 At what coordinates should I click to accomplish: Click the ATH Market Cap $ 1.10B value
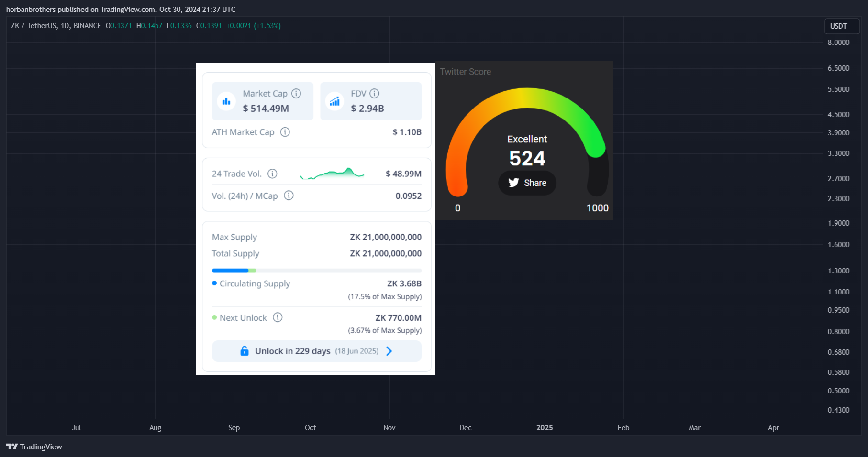click(407, 132)
